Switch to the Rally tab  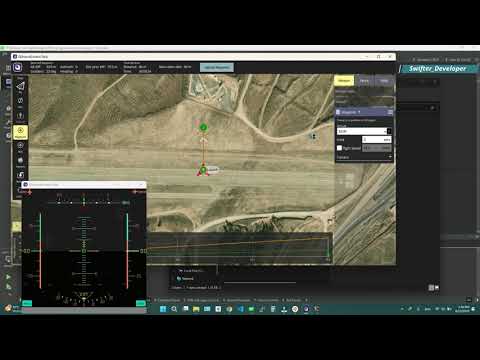click(x=384, y=81)
